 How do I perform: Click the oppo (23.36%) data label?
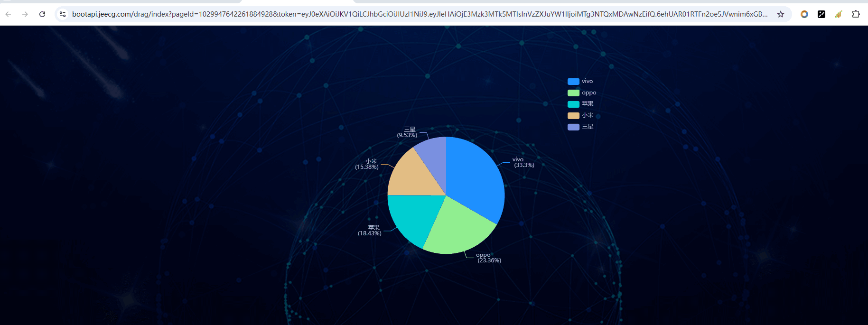pyautogui.click(x=489, y=258)
